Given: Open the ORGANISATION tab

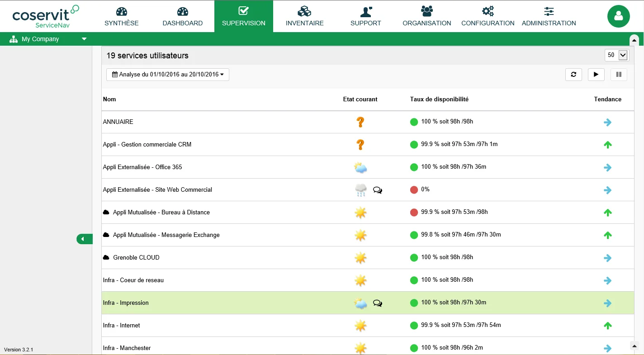Looking at the screenshot, I should [426, 16].
